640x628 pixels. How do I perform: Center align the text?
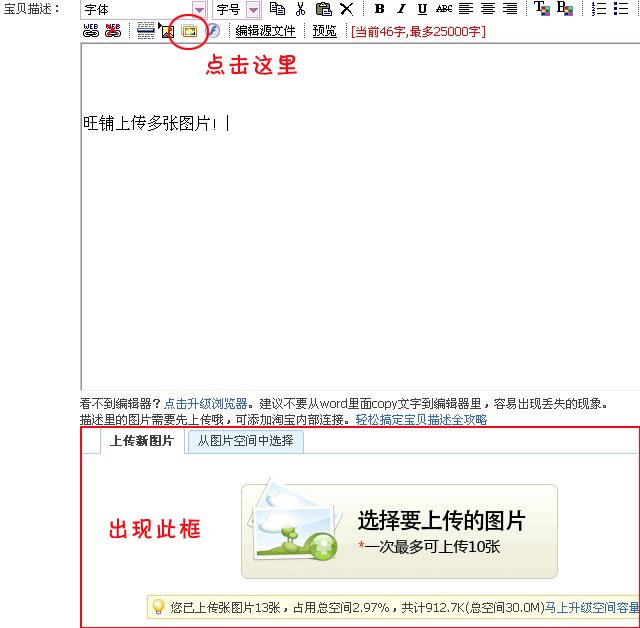(x=488, y=9)
